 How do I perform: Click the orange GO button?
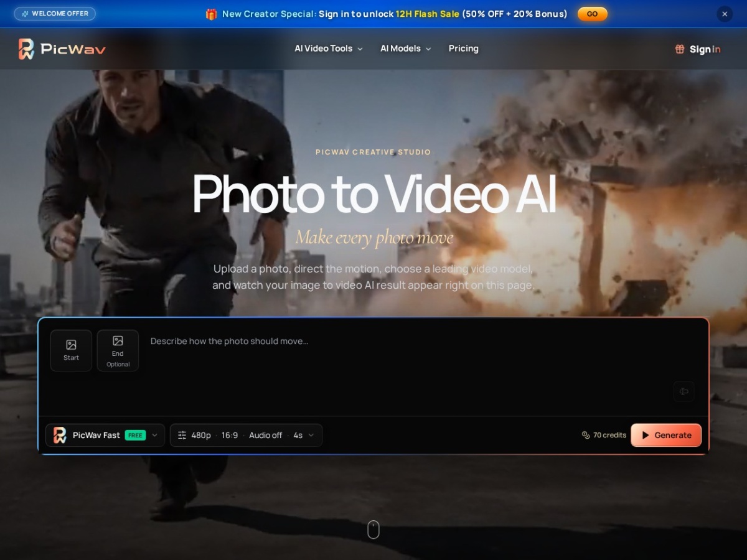point(592,14)
